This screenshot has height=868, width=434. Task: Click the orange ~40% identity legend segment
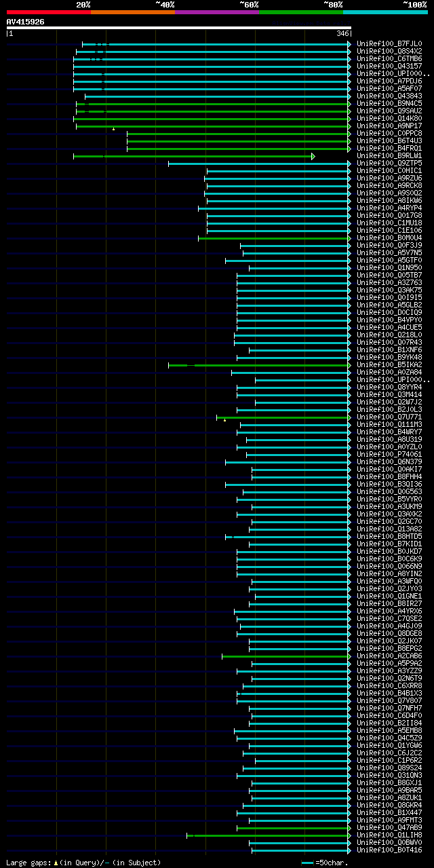point(133,12)
